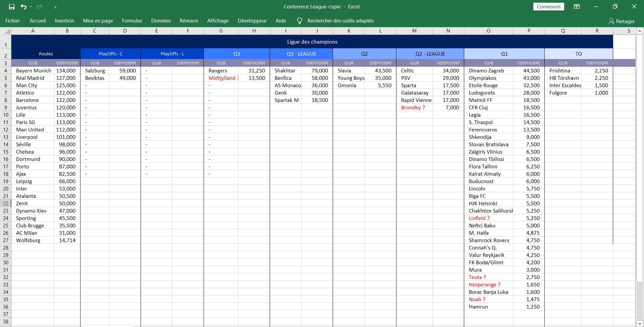Select the Ligue des champions title cell

312,42
